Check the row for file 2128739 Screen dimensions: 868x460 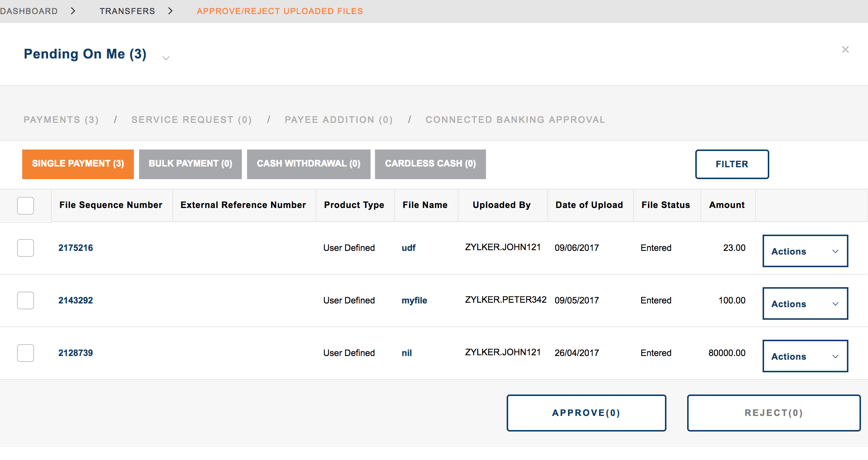(x=25, y=353)
